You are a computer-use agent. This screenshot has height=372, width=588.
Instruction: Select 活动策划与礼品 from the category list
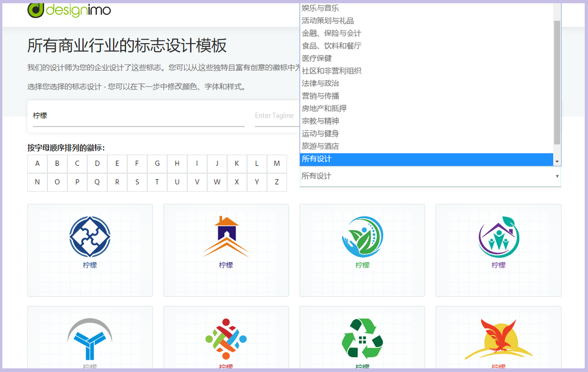[x=426, y=21]
